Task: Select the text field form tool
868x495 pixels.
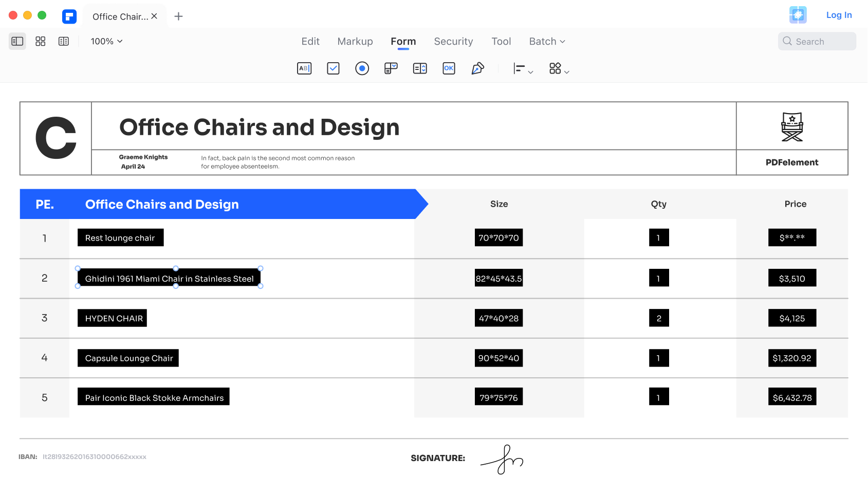Action: pos(304,68)
